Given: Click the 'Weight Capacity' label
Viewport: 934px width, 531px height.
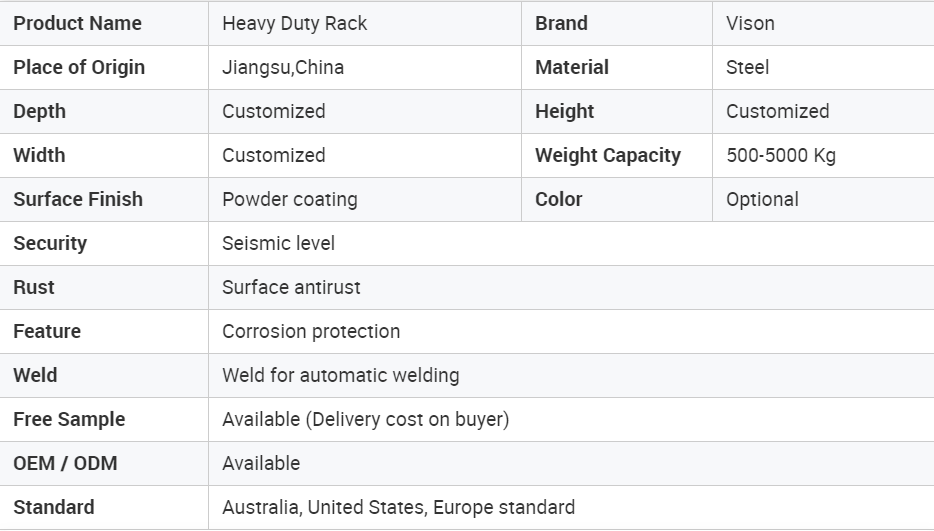Looking at the screenshot, I should pyautogui.click(x=608, y=156).
